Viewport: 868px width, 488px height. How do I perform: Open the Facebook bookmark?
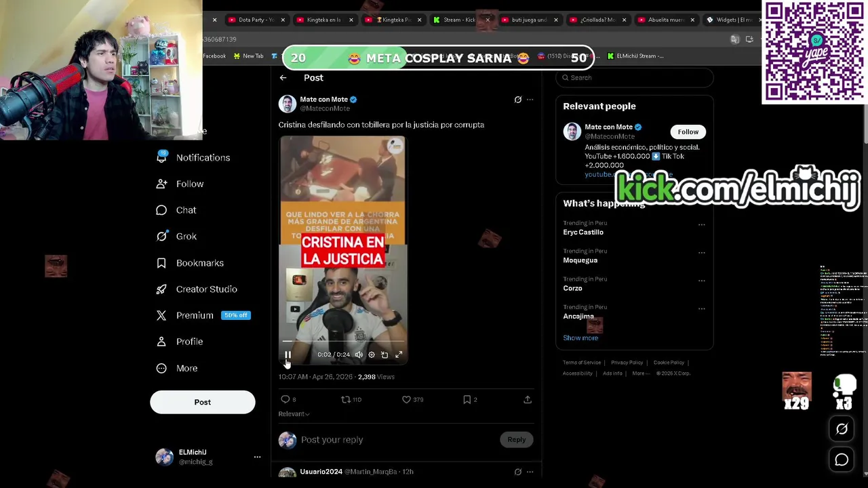[x=214, y=56]
